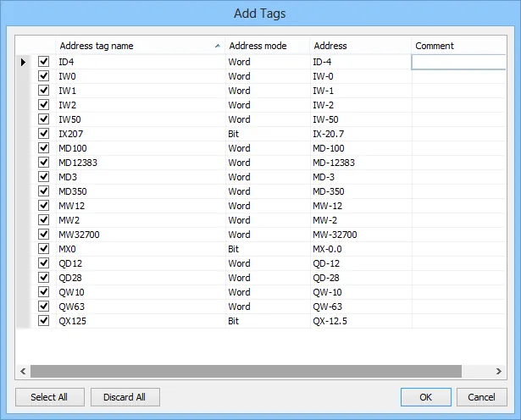Select the MW2 tag name cell

click(x=141, y=220)
